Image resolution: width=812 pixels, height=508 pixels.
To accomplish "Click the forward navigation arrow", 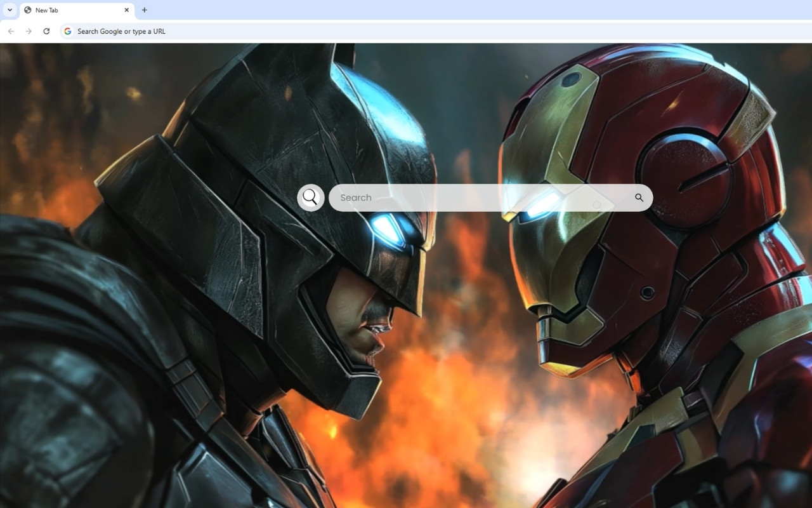I will [x=29, y=30].
